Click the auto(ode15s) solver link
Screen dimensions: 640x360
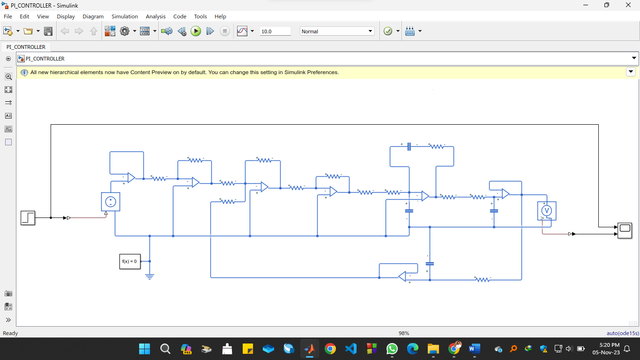pyautogui.click(x=622, y=333)
